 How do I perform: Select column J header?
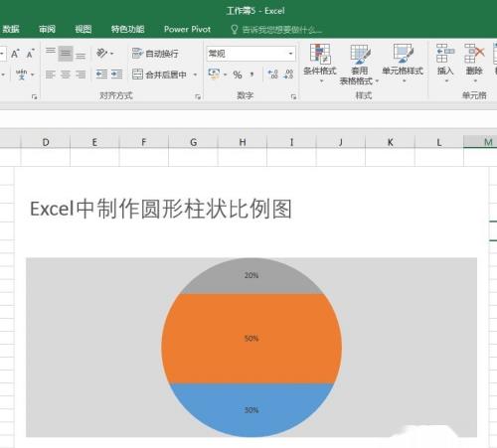pos(341,142)
